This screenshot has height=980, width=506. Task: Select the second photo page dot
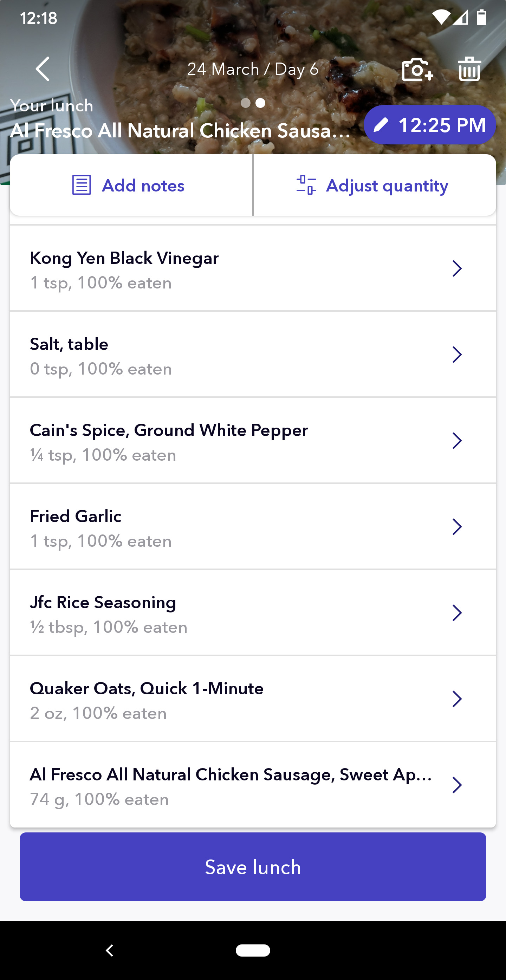[261, 103]
